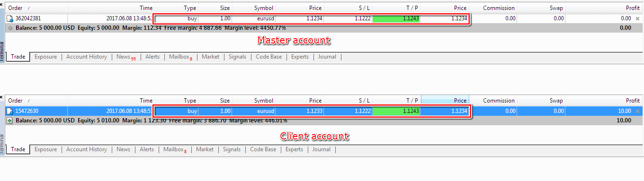644x181 pixels.
Task: Open News tab with 99 items
Action: [x=126, y=57]
